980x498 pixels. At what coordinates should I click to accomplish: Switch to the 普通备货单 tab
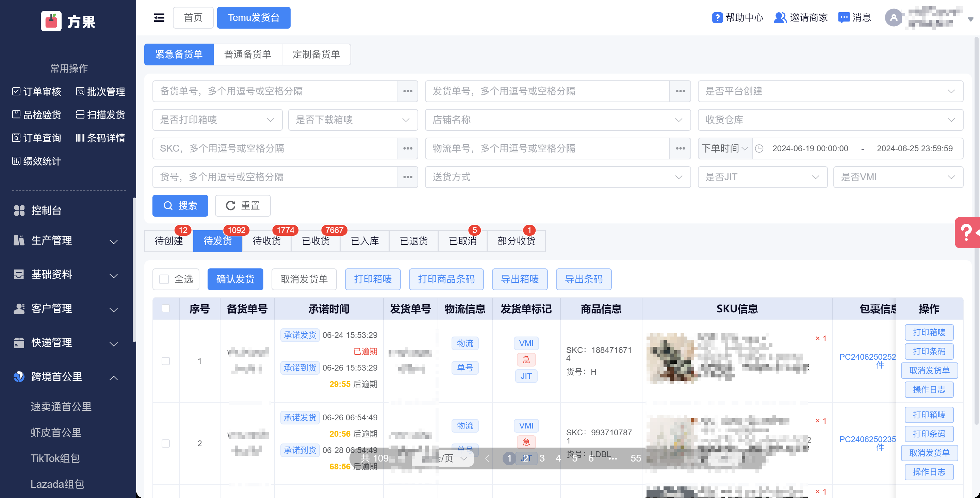point(247,55)
